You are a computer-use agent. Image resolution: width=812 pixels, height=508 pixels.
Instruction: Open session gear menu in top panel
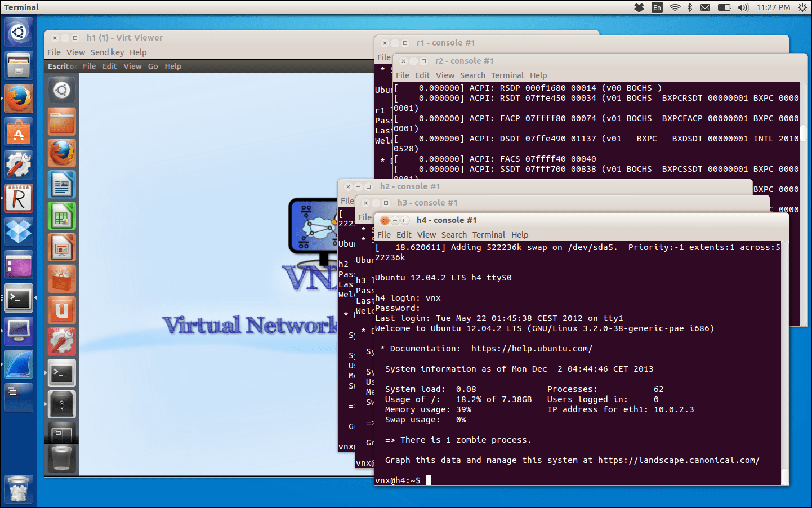(802, 7)
